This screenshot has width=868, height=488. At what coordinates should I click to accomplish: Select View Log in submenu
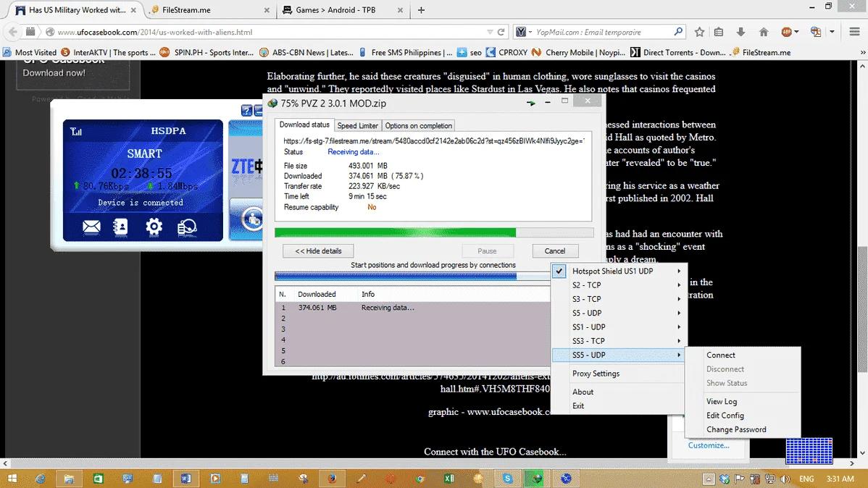(x=722, y=402)
